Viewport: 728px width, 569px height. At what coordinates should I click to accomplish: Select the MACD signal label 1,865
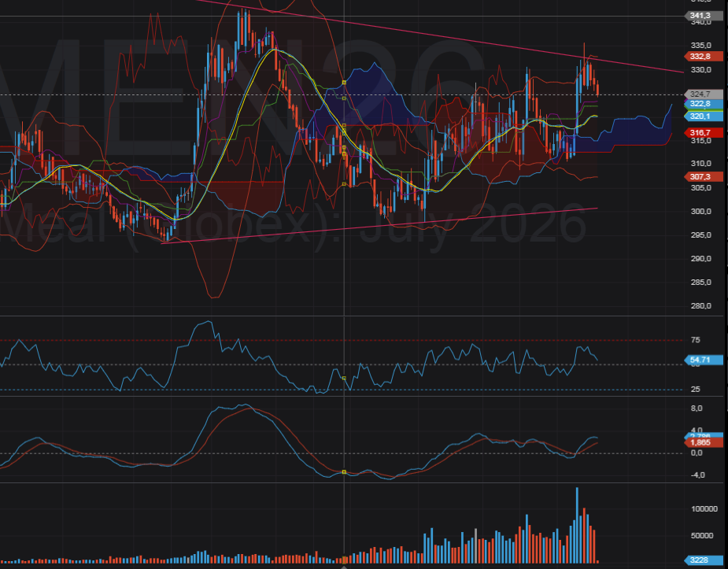700,443
